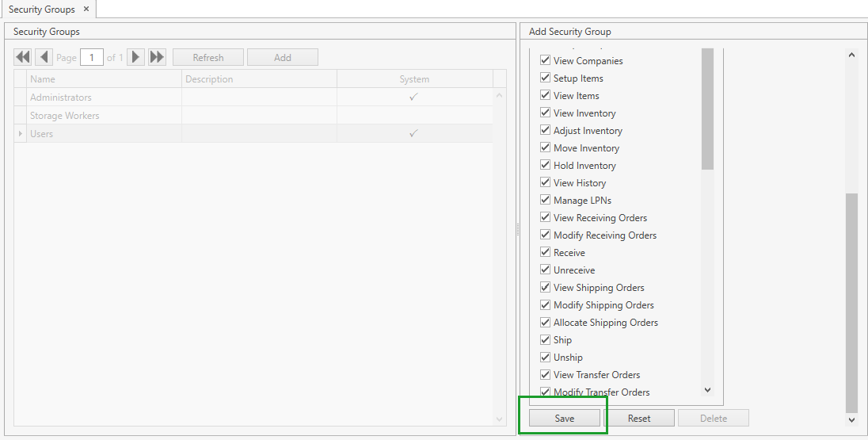Toggle the Manage LPNs checkbox
Image resolution: width=868 pixels, height=440 pixels.
click(545, 200)
